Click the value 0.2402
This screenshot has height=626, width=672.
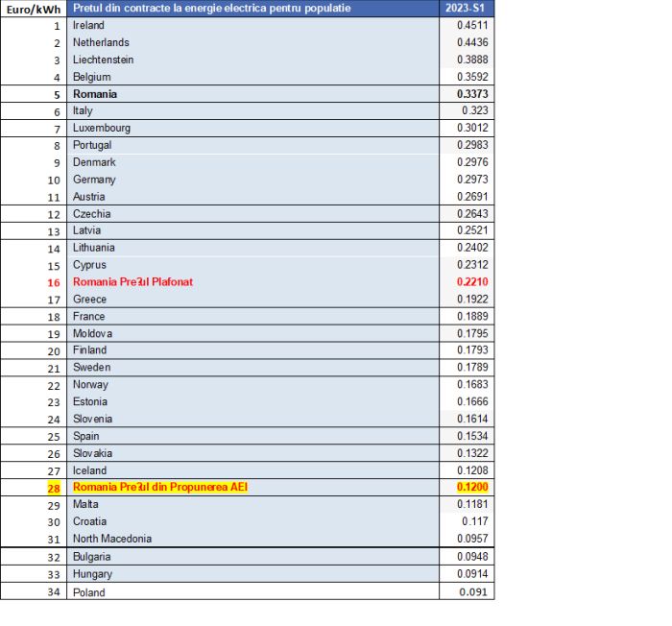pyautogui.click(x=472, y=248)
